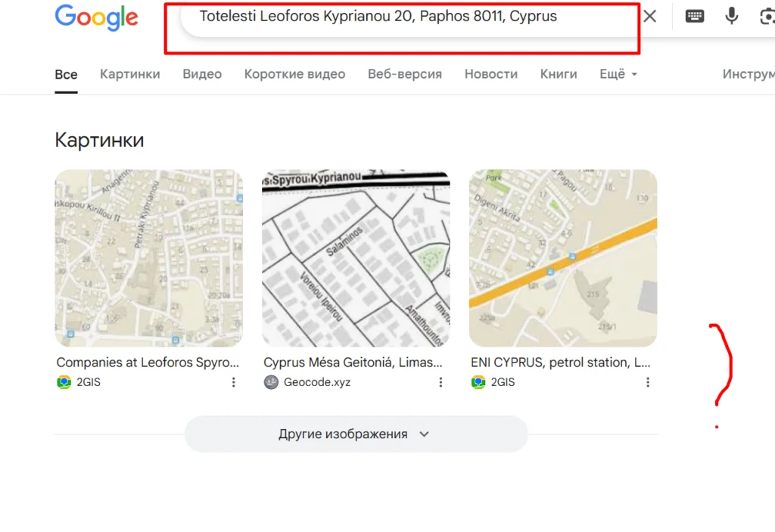Click the ENI CYPRUS, petrol station title
Viewport: 775px width, 532px height.
(x=561, y=362)
